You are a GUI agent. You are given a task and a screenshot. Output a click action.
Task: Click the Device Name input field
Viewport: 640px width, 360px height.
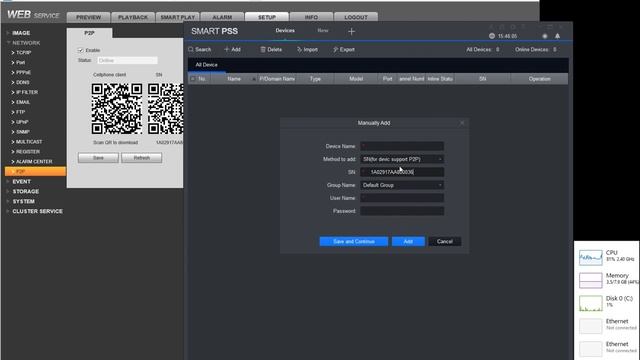402,146
